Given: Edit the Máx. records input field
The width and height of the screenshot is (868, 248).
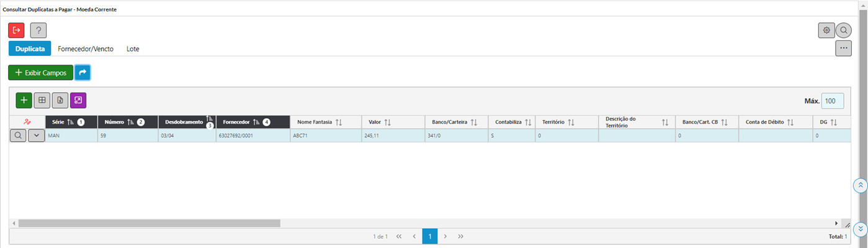Looking at the screenshot, I should 833,101.
